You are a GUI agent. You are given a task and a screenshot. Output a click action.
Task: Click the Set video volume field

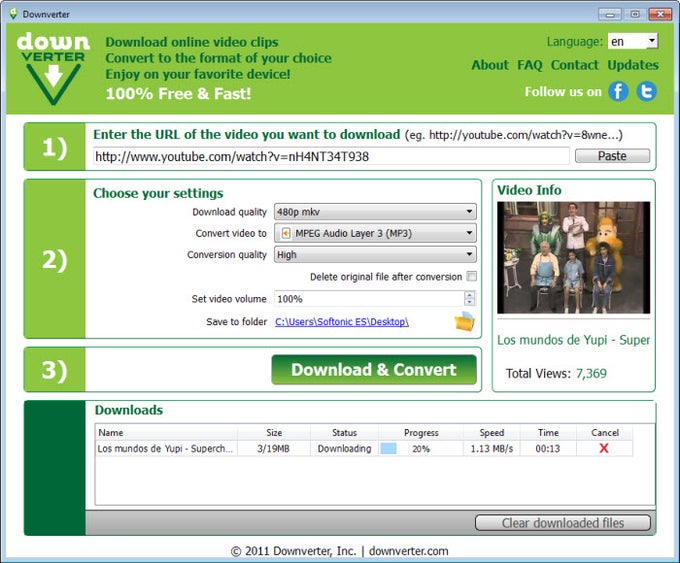(x=369, y=299)
